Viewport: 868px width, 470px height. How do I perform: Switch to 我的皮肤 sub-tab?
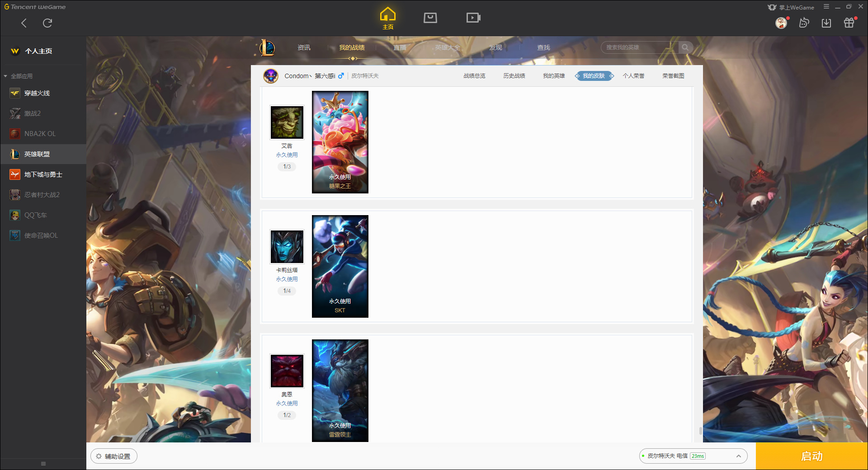coord(594,76)
